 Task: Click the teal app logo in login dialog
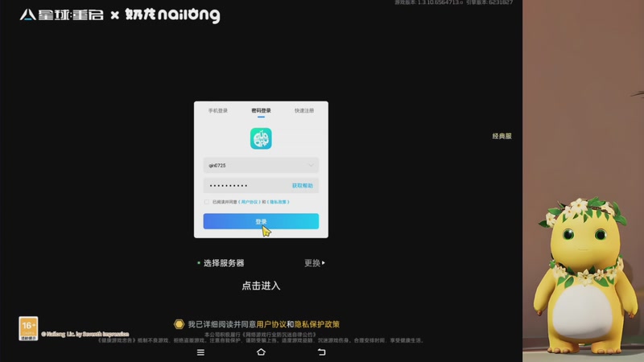(x=261, y=138)
